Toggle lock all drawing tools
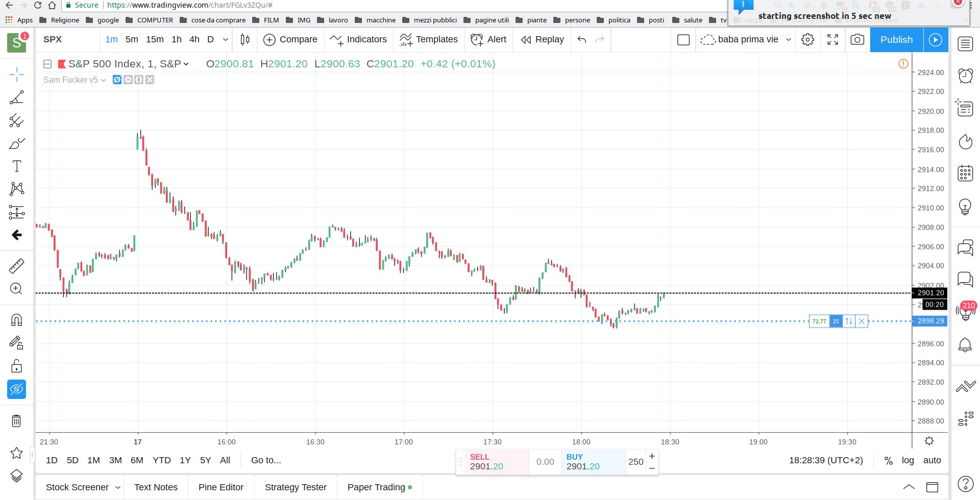Viewport: 980px width, 500px height. pyautogui.click(x=16, y=366)
